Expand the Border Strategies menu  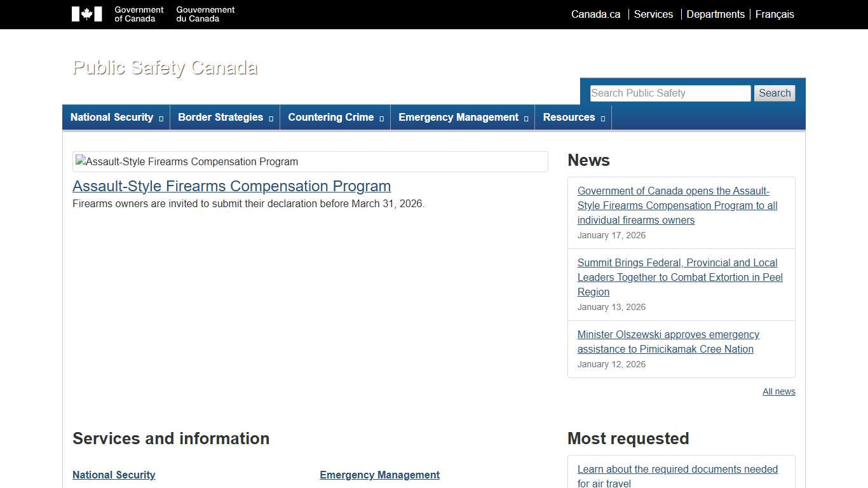coord(225,118)
